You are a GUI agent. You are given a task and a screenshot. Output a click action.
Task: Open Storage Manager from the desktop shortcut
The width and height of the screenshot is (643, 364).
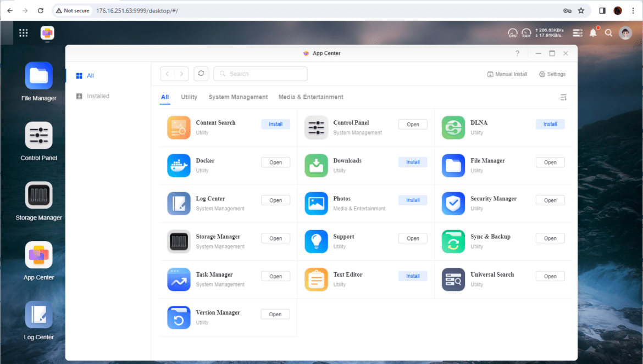pyautogui.click(x=39, y=195)
